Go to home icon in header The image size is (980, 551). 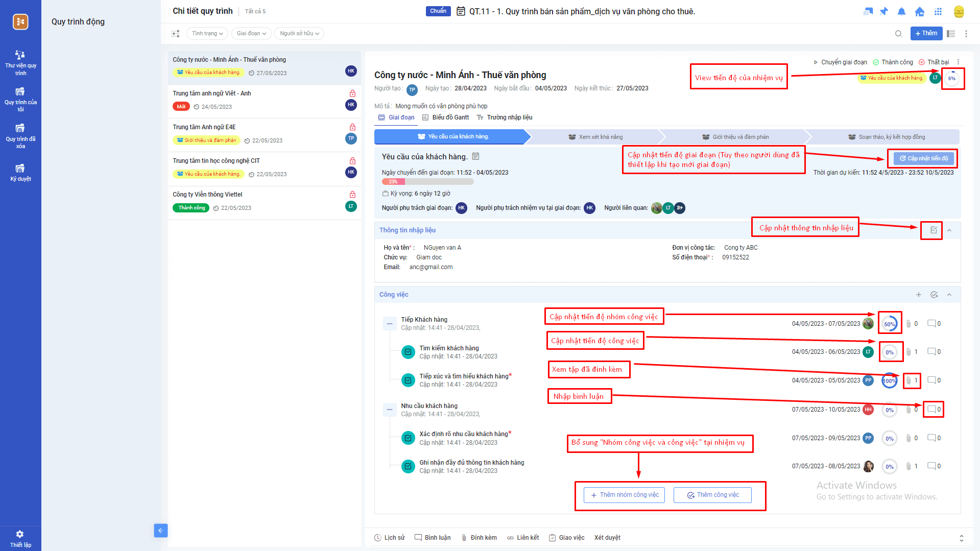click(920, 11)
